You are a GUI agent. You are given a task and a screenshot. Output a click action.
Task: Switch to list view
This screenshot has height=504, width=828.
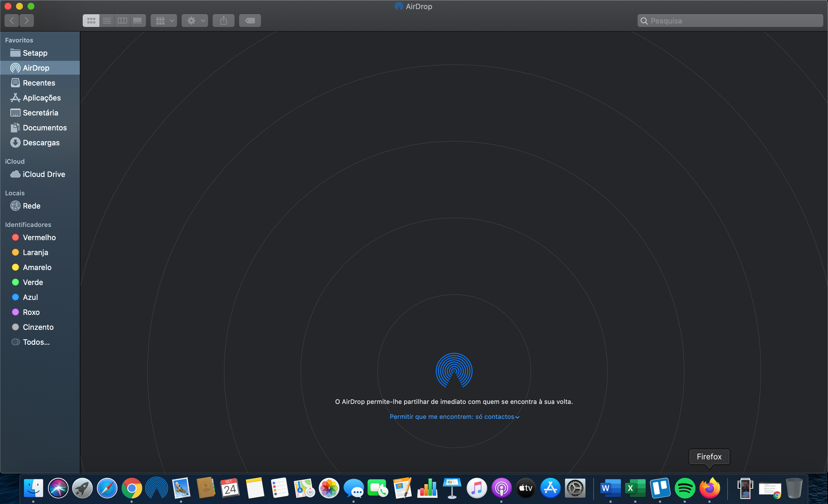(107, 21)
